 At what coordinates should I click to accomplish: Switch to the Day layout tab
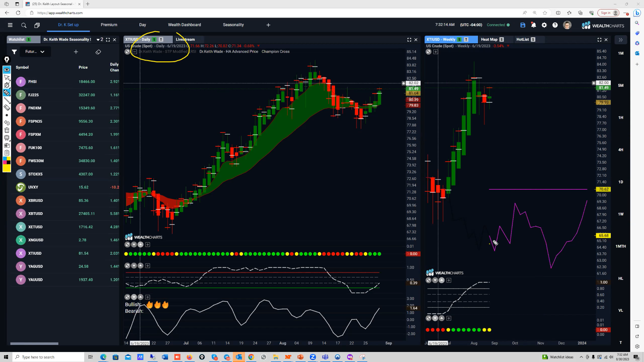tap(143, 25)
